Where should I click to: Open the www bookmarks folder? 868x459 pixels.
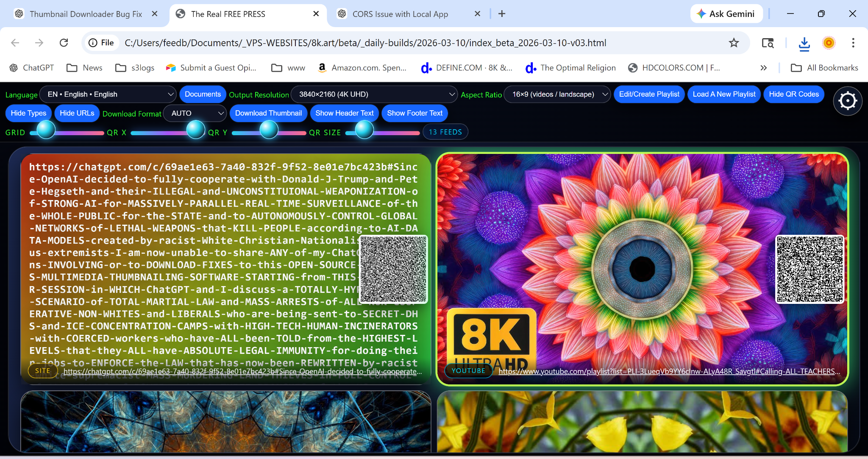pos(288,68)
